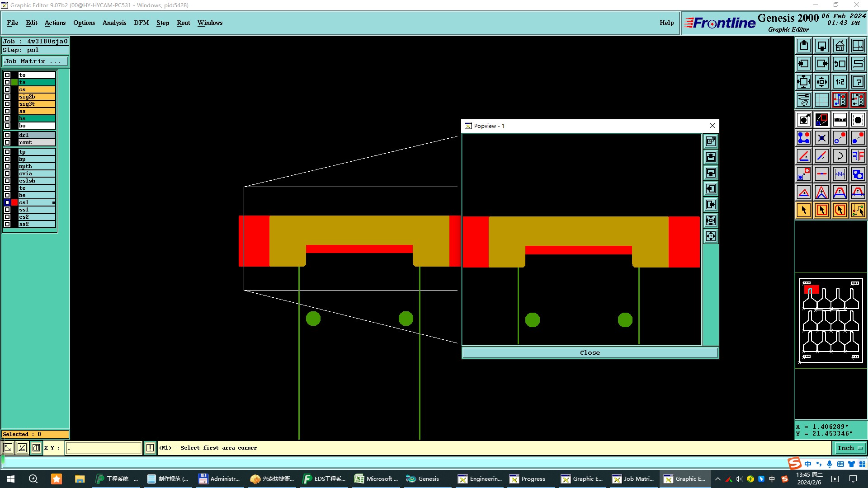The height and width of the screenshot is (488, 868).
Task: Open the Analysis menu
Action: (x=114, y=23)
